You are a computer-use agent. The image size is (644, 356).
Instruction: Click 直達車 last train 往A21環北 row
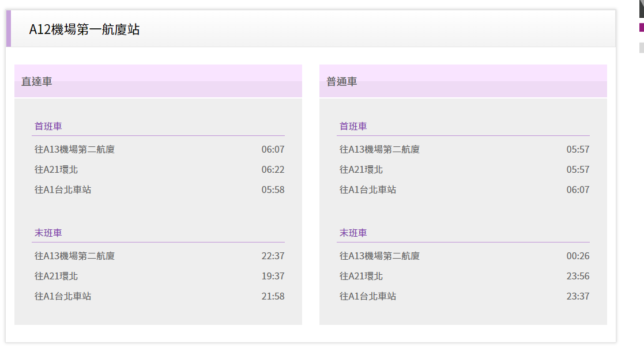[x=158, y=276]
